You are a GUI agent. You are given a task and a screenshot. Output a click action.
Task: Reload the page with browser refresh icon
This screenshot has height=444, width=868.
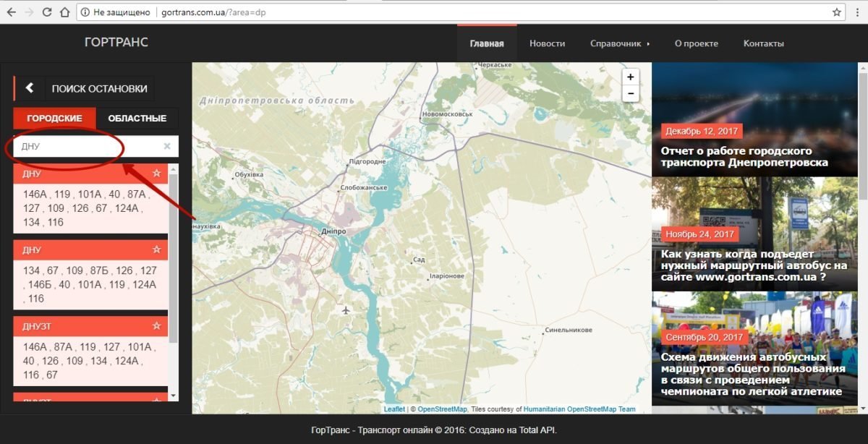[46, 12]
